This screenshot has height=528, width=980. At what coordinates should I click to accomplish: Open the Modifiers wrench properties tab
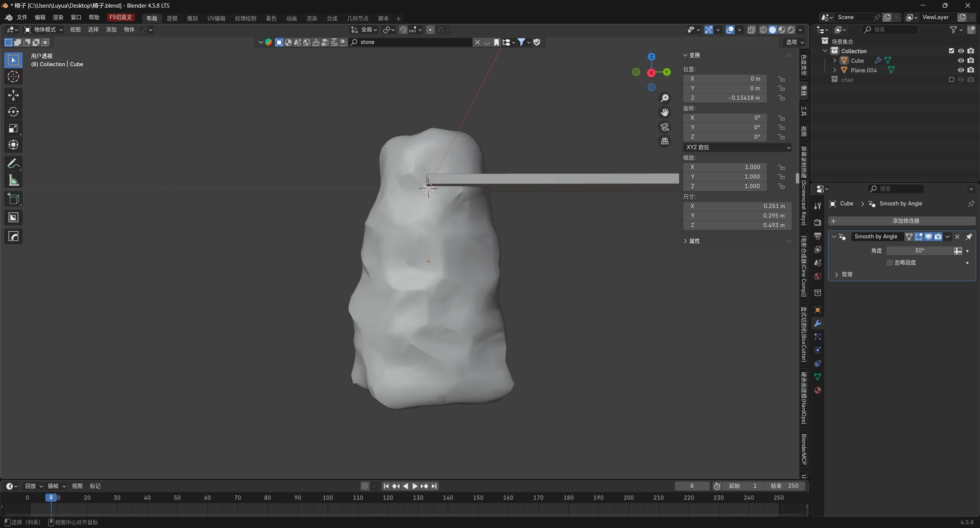[817, 323]
